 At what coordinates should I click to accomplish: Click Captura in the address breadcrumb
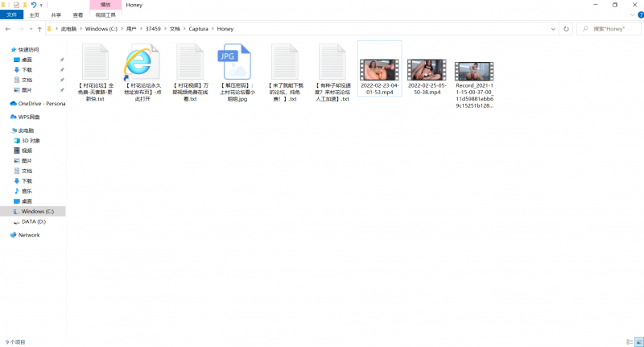pos(197,28)
